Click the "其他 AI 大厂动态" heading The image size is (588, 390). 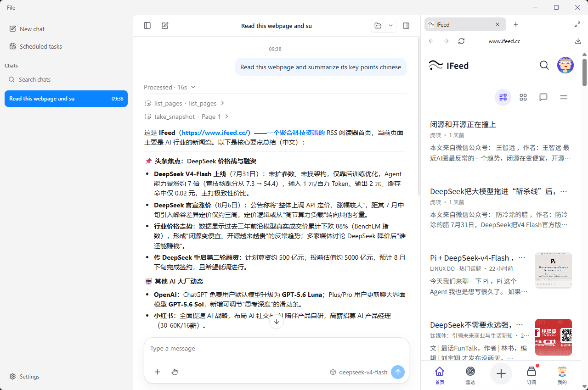click(179, 281)
